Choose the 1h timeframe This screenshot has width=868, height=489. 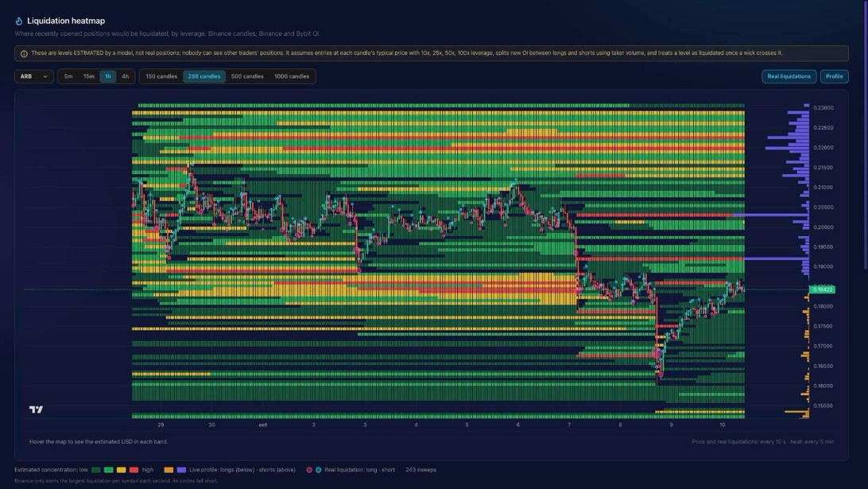(x=108, y=76)
